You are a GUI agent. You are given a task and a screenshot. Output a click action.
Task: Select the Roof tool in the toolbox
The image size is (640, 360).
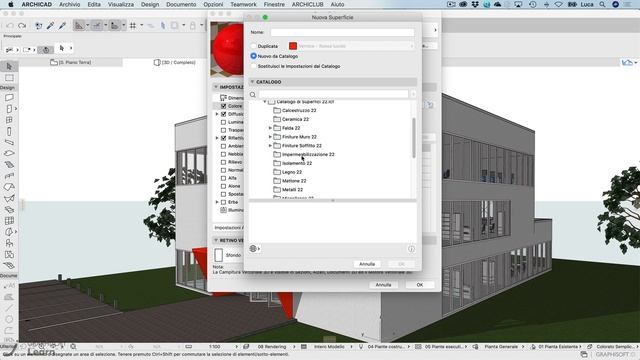[9, 187]
